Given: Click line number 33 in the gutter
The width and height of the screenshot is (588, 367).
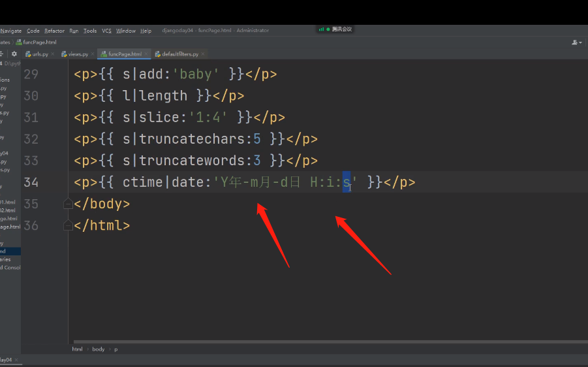Looking at the screenshot, I should 31,161.
